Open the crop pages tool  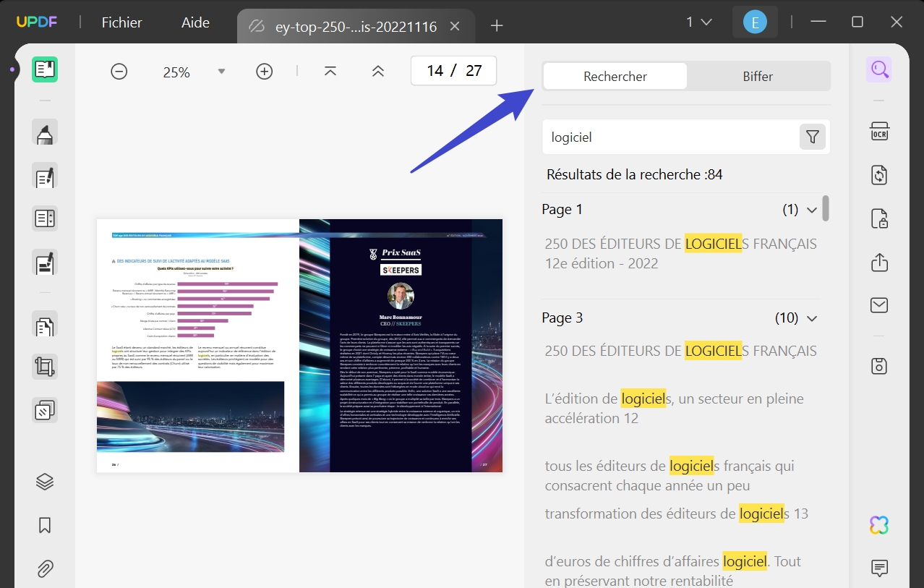[x=43, y=366]
